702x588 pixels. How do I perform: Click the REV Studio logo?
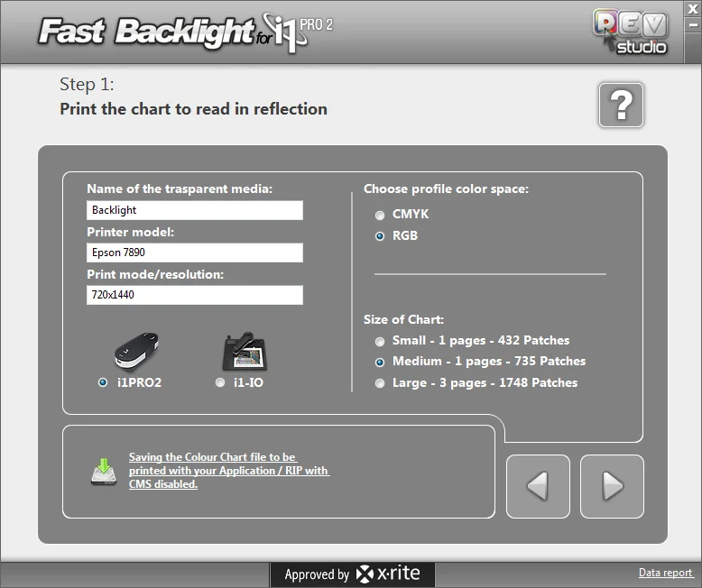[x=631, y=32]
